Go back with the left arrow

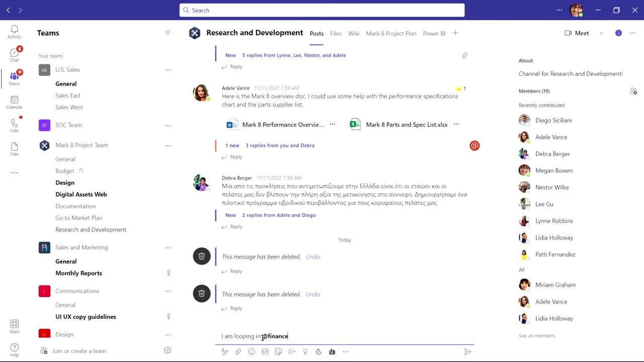coord(8,10)
